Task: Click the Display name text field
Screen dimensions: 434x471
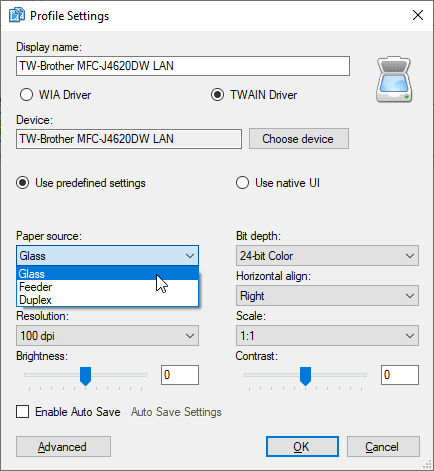Action: (x=183, y=66)
